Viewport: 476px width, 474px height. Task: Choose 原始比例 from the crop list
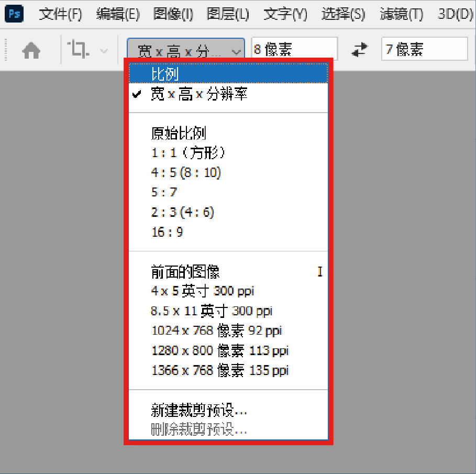(178, 133)
